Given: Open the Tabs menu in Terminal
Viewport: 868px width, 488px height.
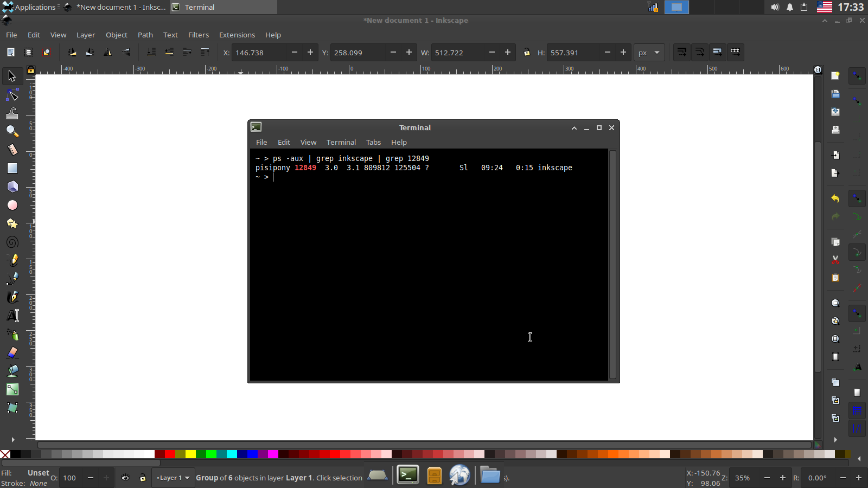Looking at the screenshot, I should [x=373, y=142].
